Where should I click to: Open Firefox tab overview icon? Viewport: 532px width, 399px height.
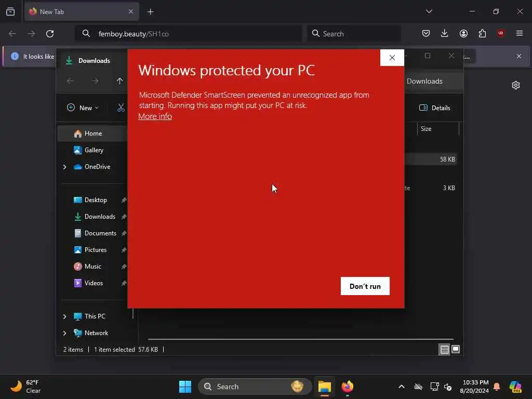(10, 11)
